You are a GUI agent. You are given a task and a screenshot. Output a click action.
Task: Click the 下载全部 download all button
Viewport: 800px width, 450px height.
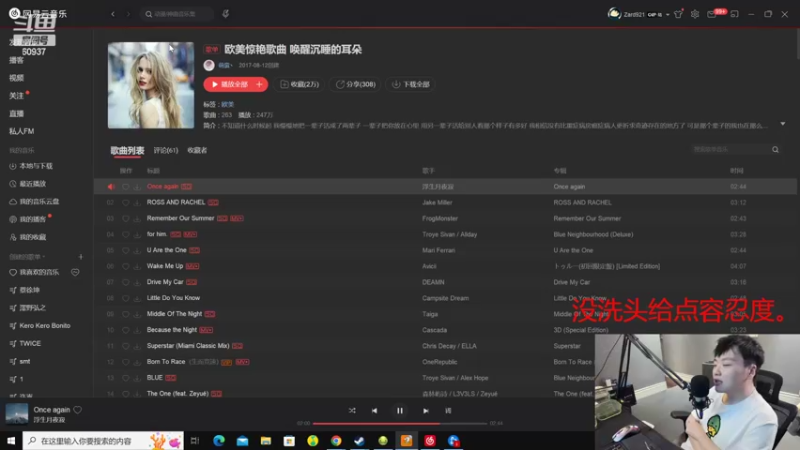tap(411, 84)
